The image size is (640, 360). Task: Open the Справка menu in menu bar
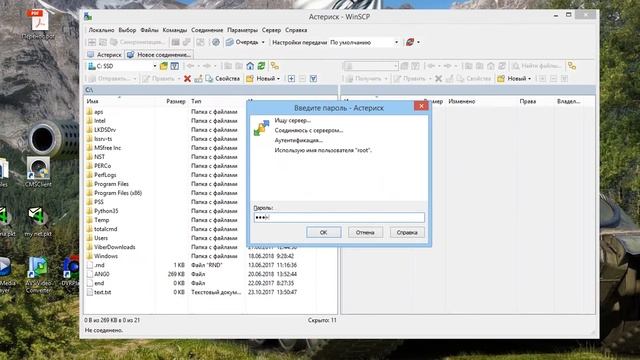(296, 30)
